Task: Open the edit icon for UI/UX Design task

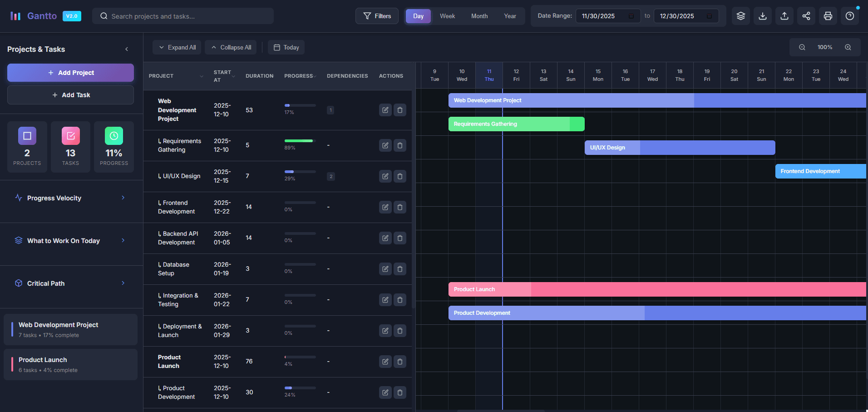Action: pyautogui.click(x=385, y=176)
